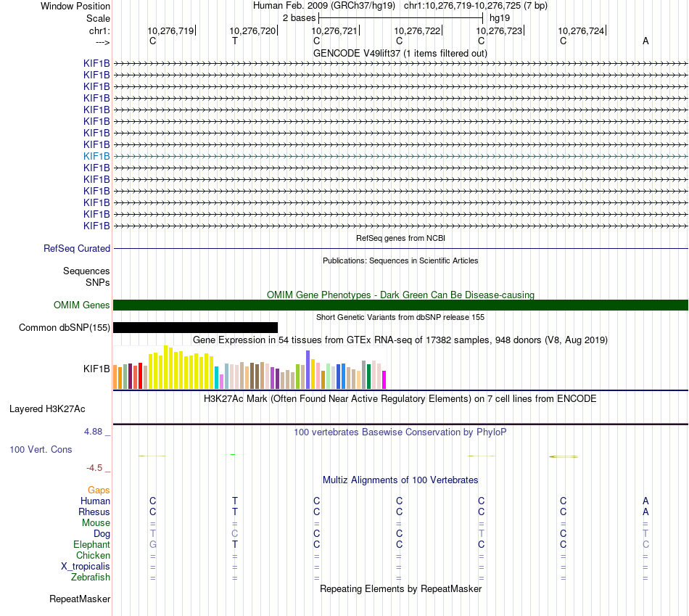Click the Sequences track label
This screenshot has width=689, height=616.
(86, 271)
